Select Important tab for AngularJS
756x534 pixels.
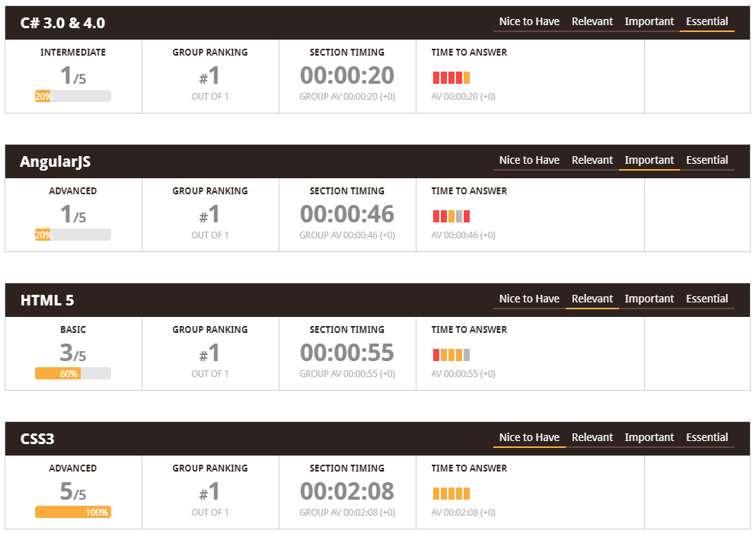pyautogui.click(x=649, y=160)
